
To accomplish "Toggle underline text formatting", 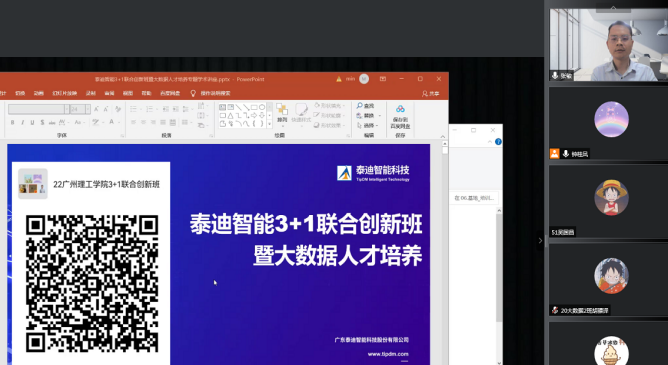I will (x=32, y=123).
